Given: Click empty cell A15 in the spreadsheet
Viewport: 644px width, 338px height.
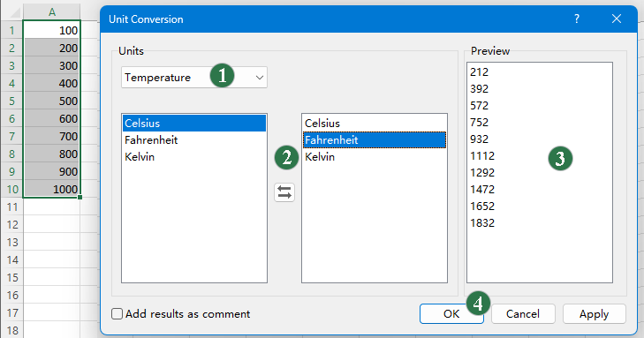Looking at the screenshot, I should pos(52,277).
